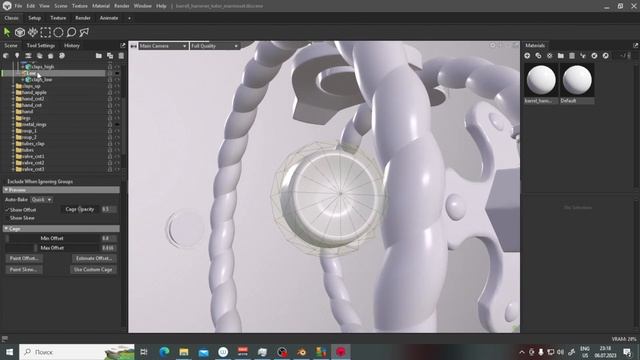Expand the metal_rings folder
The image size is (640, 360).
pyautogui.click(x=13, y=124)
